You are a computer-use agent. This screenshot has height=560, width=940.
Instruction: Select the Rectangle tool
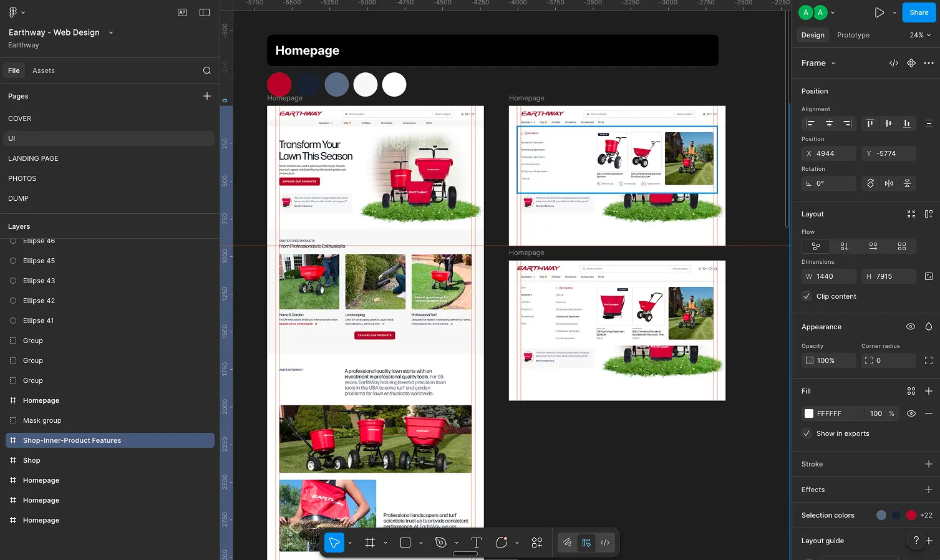pyautogui.click(x=404, y=543)
